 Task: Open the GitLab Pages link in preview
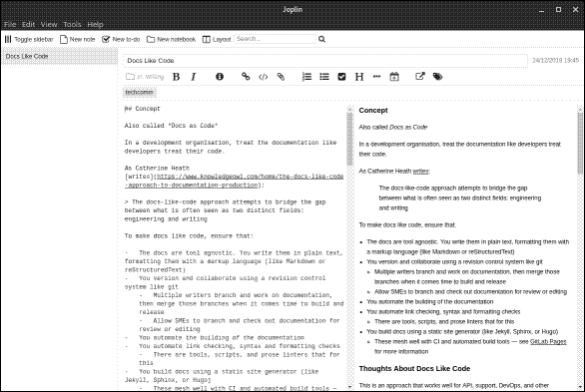548,342
